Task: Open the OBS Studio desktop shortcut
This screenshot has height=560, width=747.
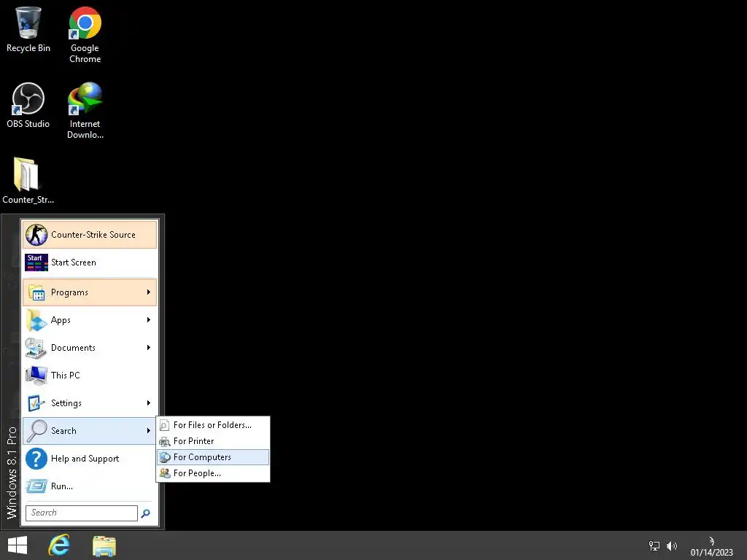Action: click(x=28, y=105)
